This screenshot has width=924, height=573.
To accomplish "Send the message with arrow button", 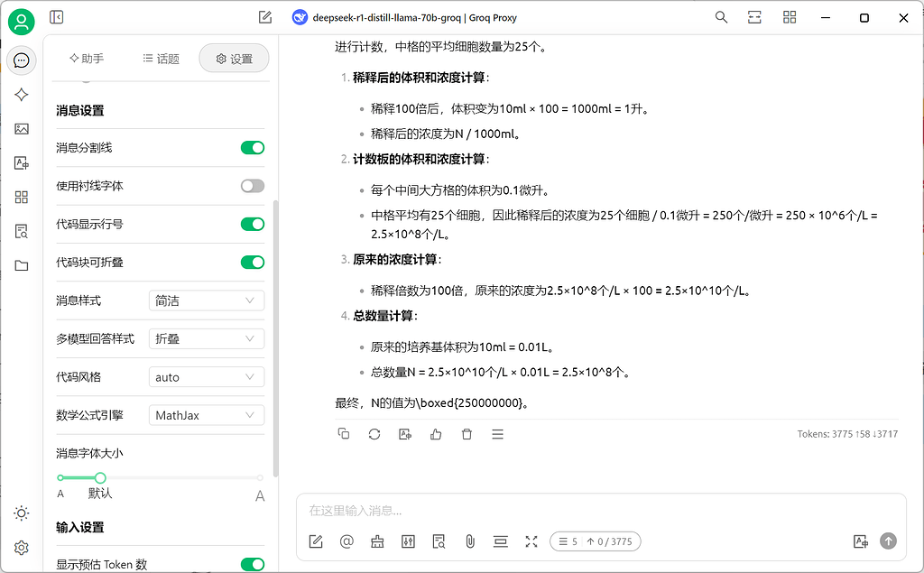I will 888,541.
